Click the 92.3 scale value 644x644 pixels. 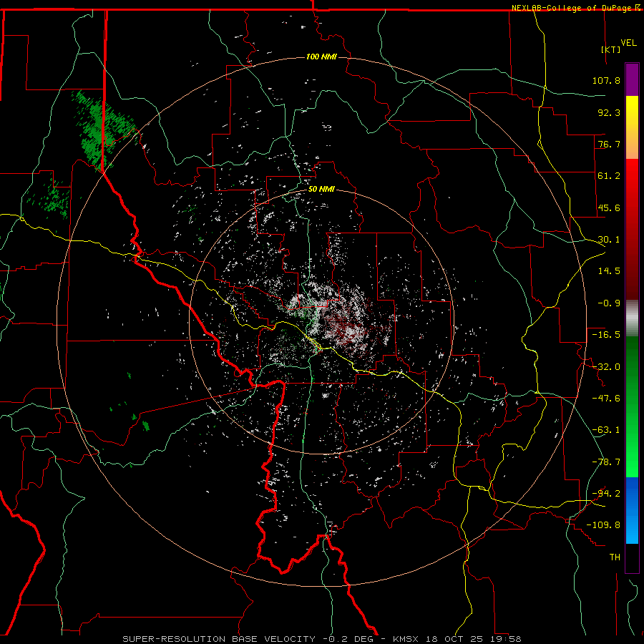609,112
